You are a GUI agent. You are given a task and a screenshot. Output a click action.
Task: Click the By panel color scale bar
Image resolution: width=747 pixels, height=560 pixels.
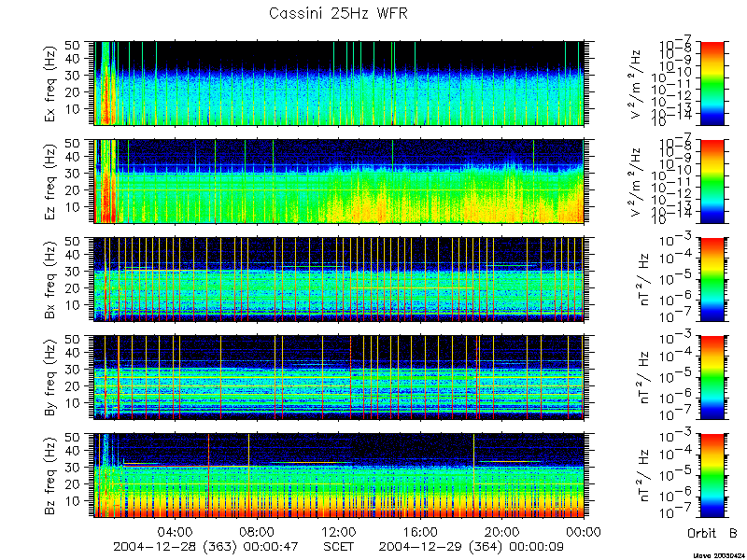[x=712, y=378]
